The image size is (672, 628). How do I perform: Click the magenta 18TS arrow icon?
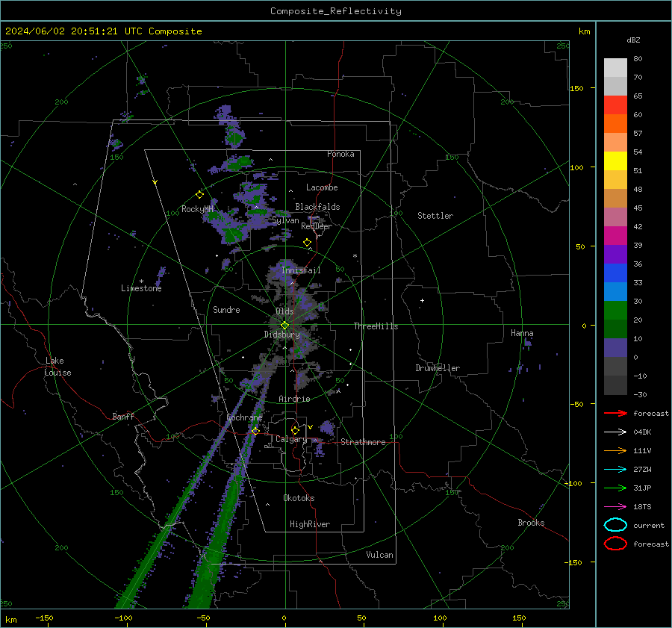[615, 507]
